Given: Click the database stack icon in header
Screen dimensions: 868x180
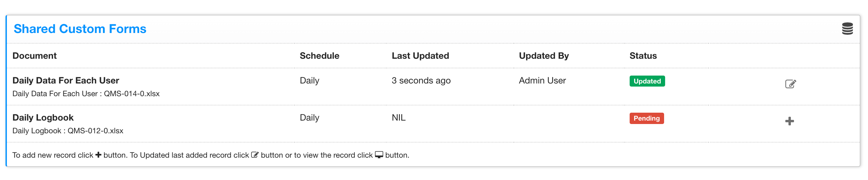Looking at the screenshot, I should (x=847, y=29).
